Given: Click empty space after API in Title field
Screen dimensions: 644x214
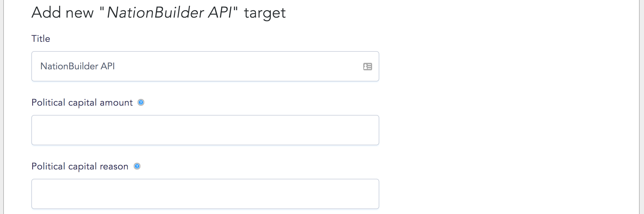Looking at the screenshot, I should coord(237,66).
